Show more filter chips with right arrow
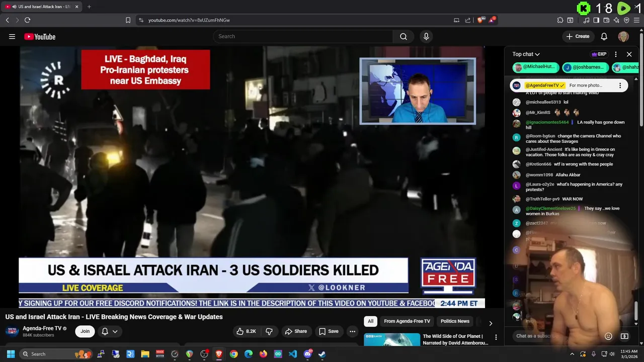Screen dimensions: 644x362 [x=491, y=323]
